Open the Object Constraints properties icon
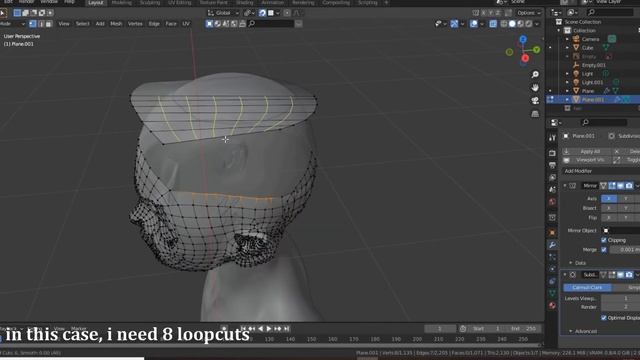640x360 pixels. [552, 281]
